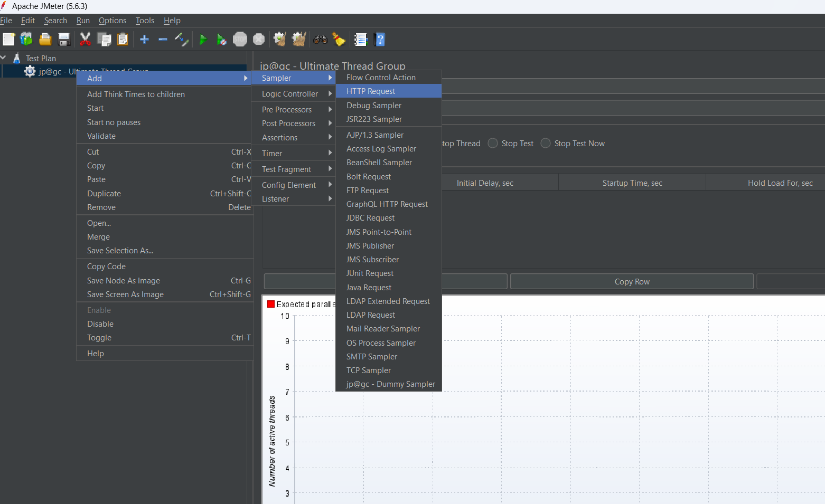Select Duplicate in context menu
825x504 pixels.
coord(165,193)
